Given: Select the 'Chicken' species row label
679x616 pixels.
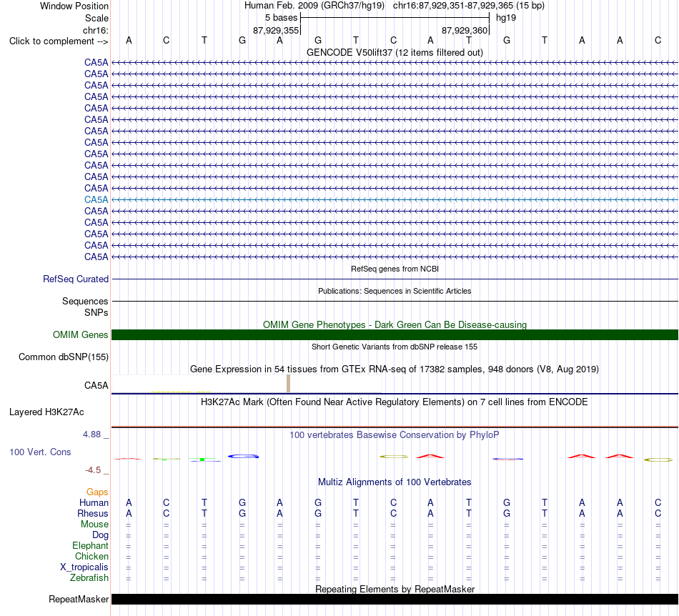Looking at the screenshot, I should pos(91,556).
